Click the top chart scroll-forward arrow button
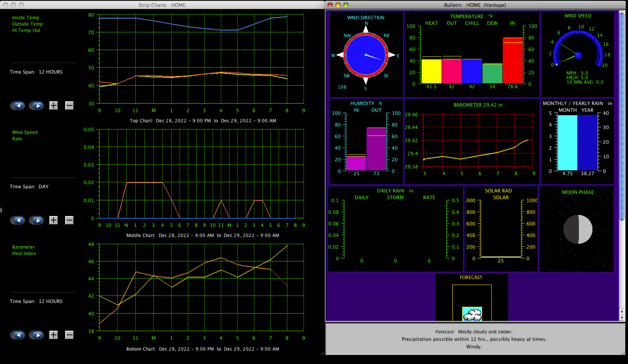The image size is (628, 364). (36, 105)
